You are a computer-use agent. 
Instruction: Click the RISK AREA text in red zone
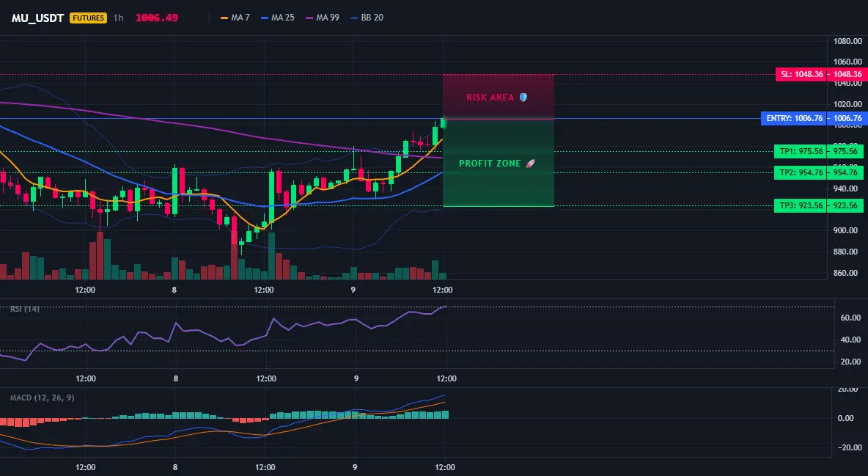(490, 98)
